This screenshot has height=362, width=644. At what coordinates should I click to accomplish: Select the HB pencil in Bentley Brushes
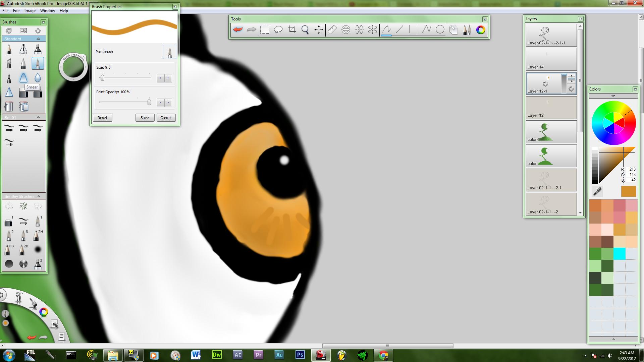pos(9,250)
